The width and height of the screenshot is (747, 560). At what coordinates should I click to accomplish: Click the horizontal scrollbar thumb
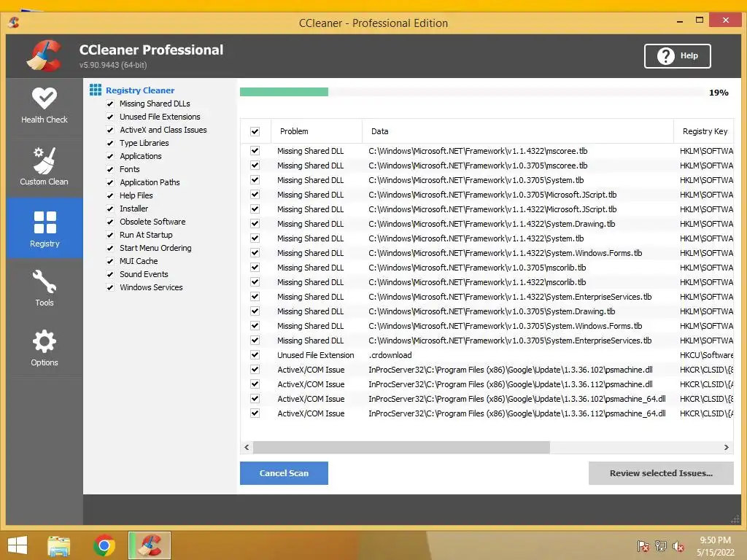[401, 447]
